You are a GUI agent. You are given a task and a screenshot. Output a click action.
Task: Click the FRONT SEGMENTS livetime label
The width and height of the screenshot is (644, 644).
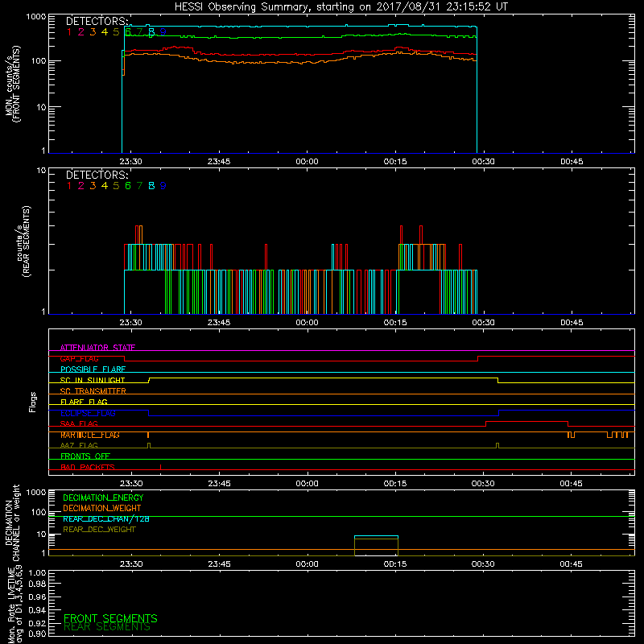tap(110, 618)
